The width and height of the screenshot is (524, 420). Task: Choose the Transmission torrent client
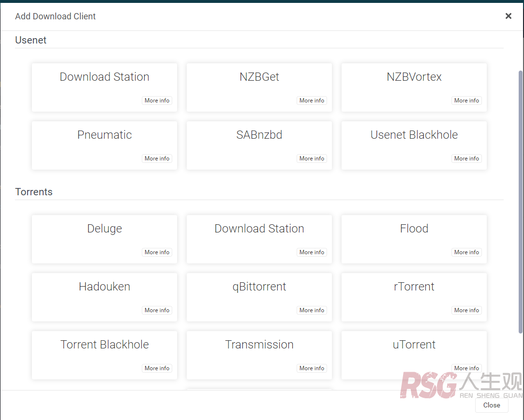click(259, 355)
